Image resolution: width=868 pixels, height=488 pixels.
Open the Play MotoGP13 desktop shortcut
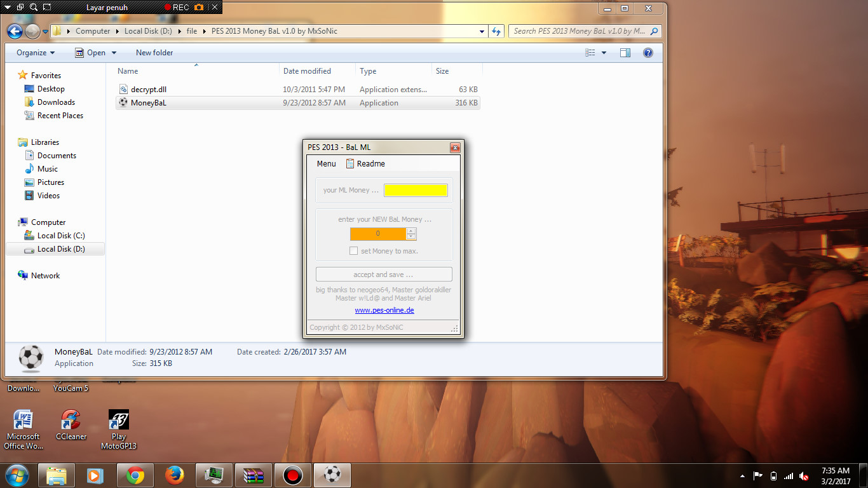pyautogui.click(x=119, y=430)
